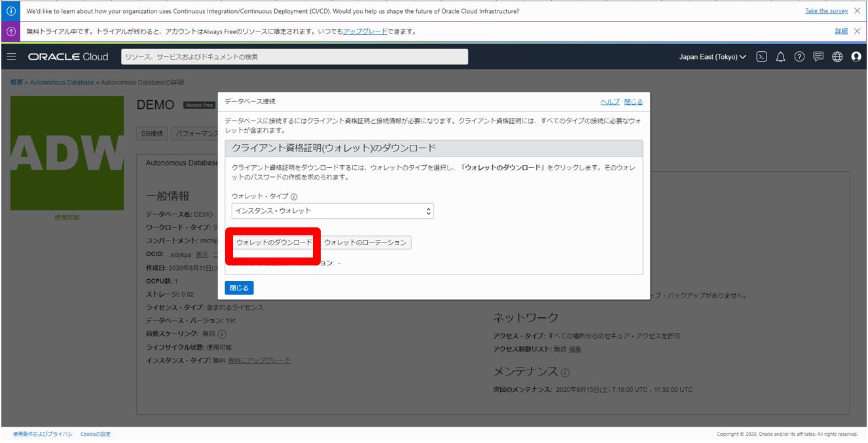868x443 pixels.
Task: Open the Cloud Shell icon
Action: (x=761, y=57)
